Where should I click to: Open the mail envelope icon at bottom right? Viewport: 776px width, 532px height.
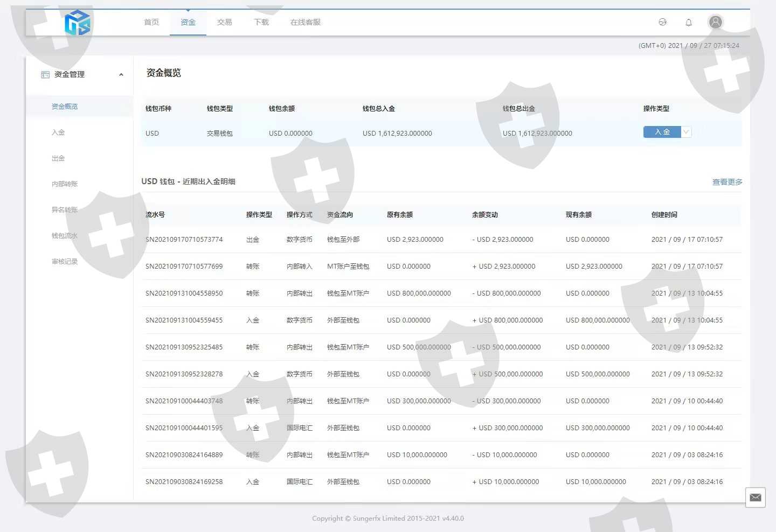756,497
